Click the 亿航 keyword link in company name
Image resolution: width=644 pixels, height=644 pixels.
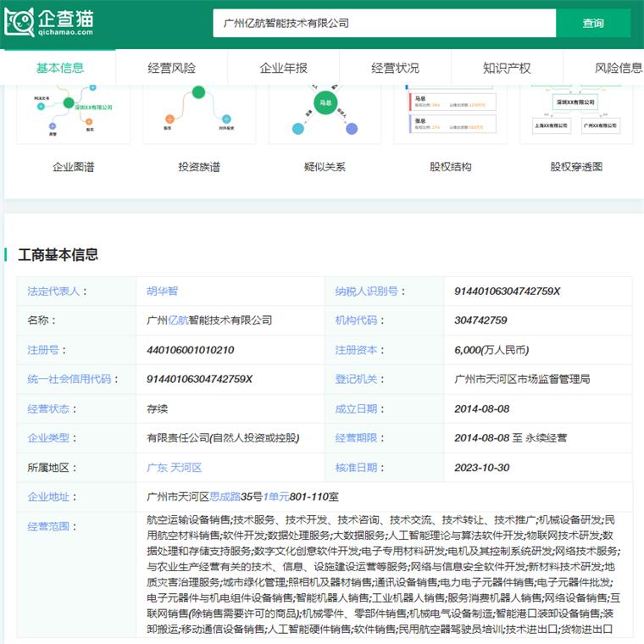178,320
